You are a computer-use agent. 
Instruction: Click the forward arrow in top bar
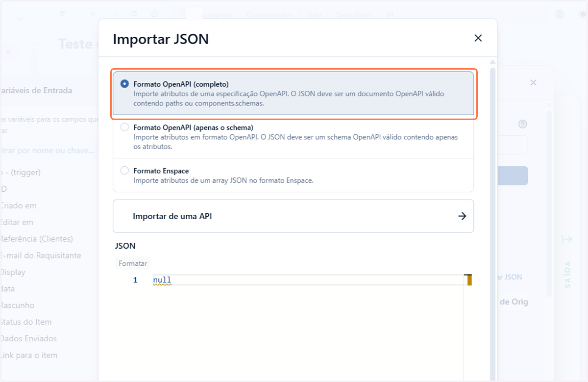[x=114, y=14]
